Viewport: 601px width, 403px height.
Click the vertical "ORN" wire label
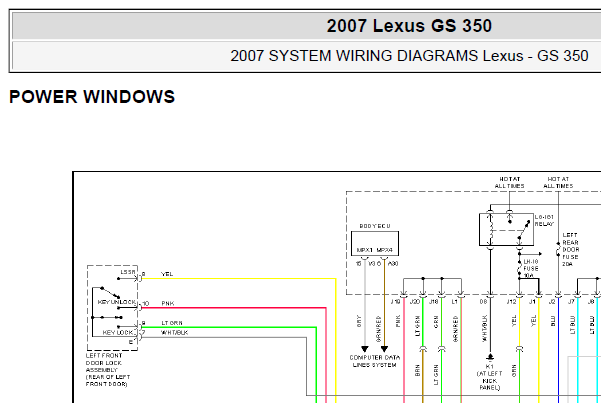coord(514,370)
